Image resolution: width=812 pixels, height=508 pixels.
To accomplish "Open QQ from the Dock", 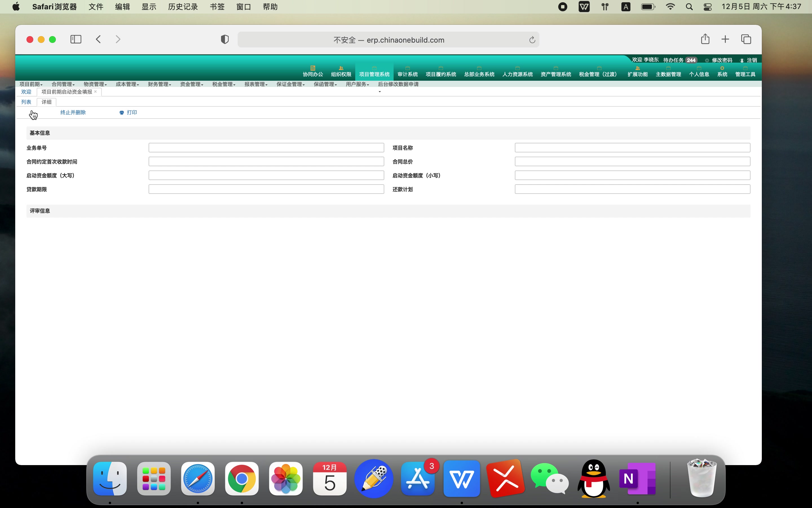I will click(593, 478).
